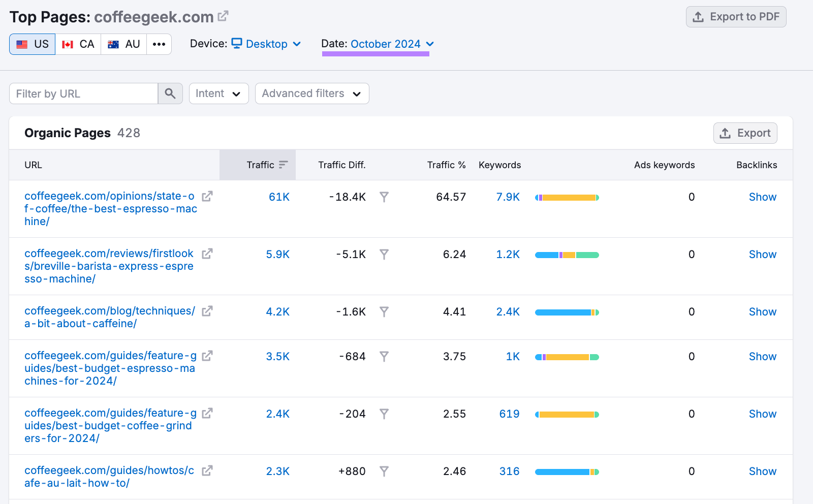Click the search magnifier button for URL filter
The width and height of the screenshot is (813, 504).
170,93
